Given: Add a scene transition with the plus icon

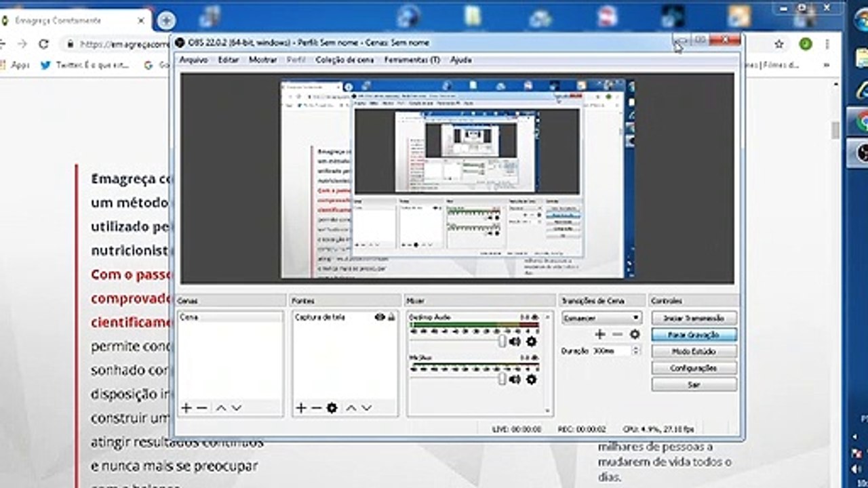Looking at the screenshot, I should click(x=599, y=334).
